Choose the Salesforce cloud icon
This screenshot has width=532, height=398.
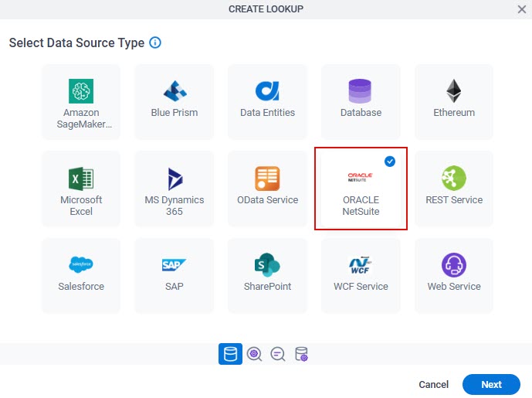click(x=81, y=264)
